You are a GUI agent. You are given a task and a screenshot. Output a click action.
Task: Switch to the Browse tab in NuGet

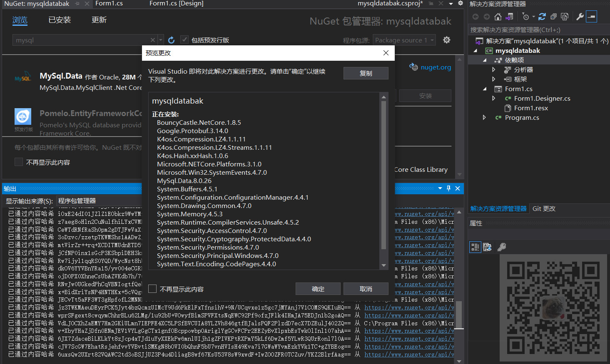[x=20, y=20]
